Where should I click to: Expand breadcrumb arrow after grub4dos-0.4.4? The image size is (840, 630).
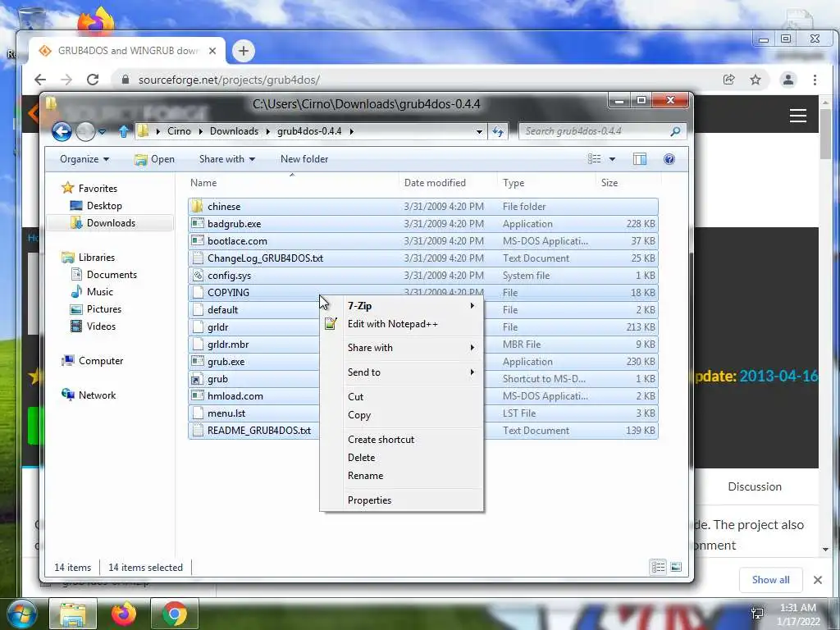point(351,131)
